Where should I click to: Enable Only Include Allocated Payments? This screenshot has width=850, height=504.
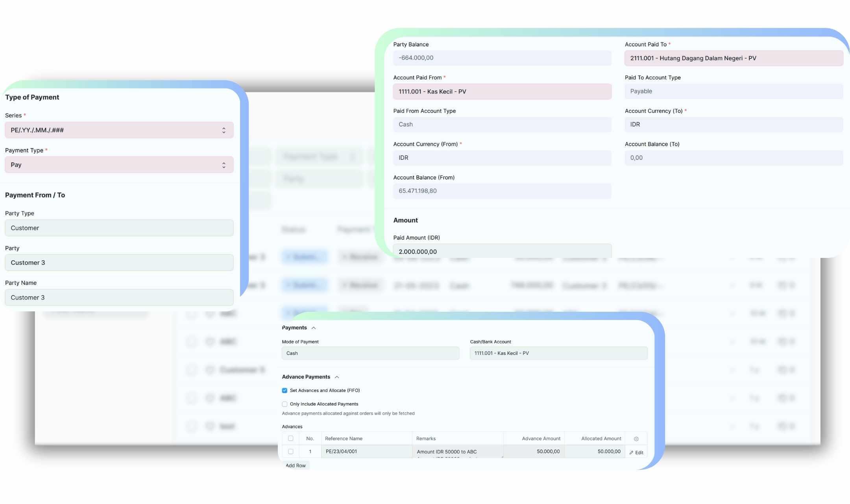point(285,404)
